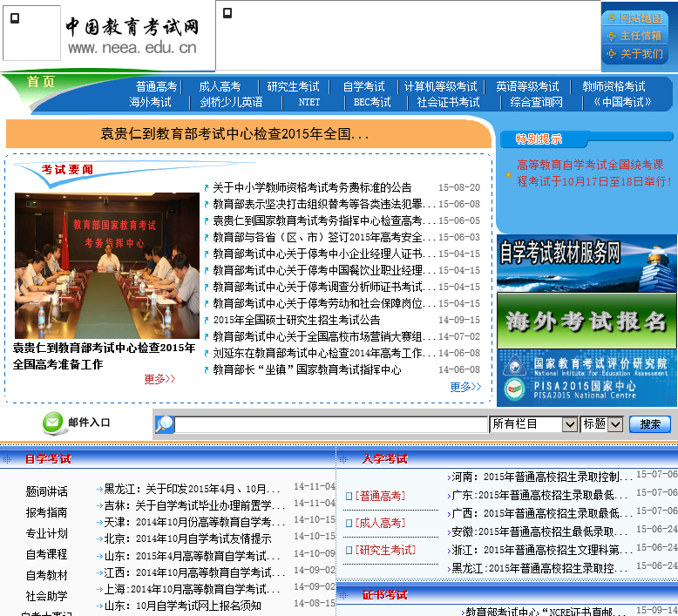Open the 英语等级考试 menu item
678x616 pixels.
pyautogui.click(x=527, y=87)
